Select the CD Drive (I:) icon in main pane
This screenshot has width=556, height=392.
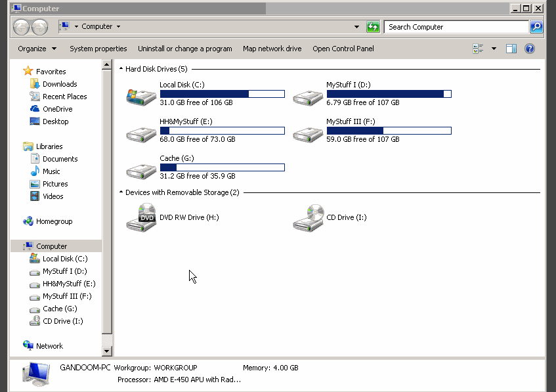click(x=308, y=218)
